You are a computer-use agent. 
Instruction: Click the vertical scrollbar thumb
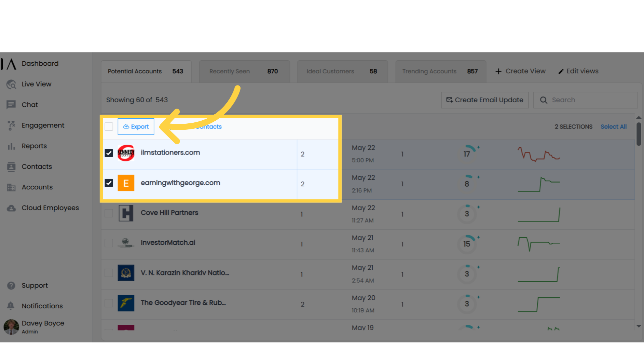pyautogui.click(x=639, y=134)
